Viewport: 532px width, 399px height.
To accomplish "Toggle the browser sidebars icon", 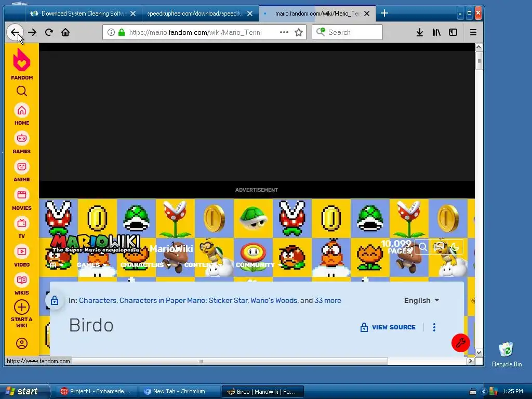I will pos(453,32).
